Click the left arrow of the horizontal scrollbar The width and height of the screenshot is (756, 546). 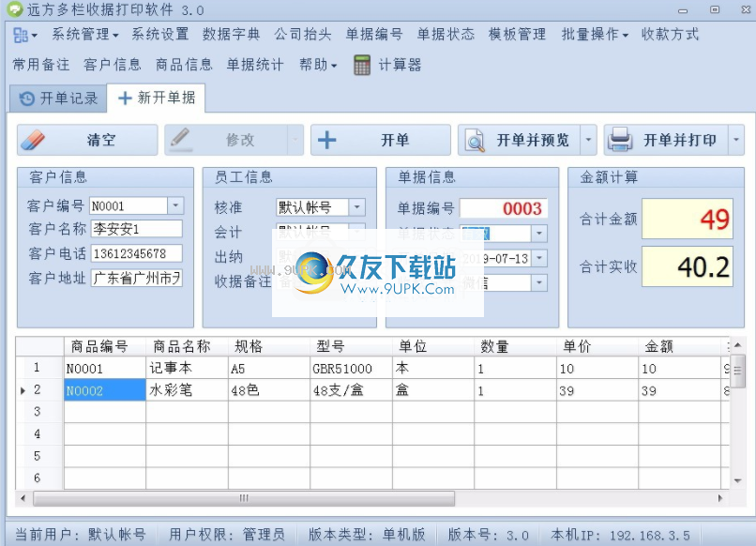pyautogui.click(x=23, y=498)
